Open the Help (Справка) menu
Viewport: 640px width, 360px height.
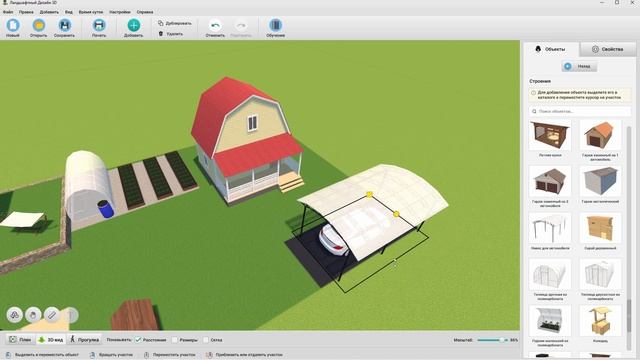pos(145,12)
